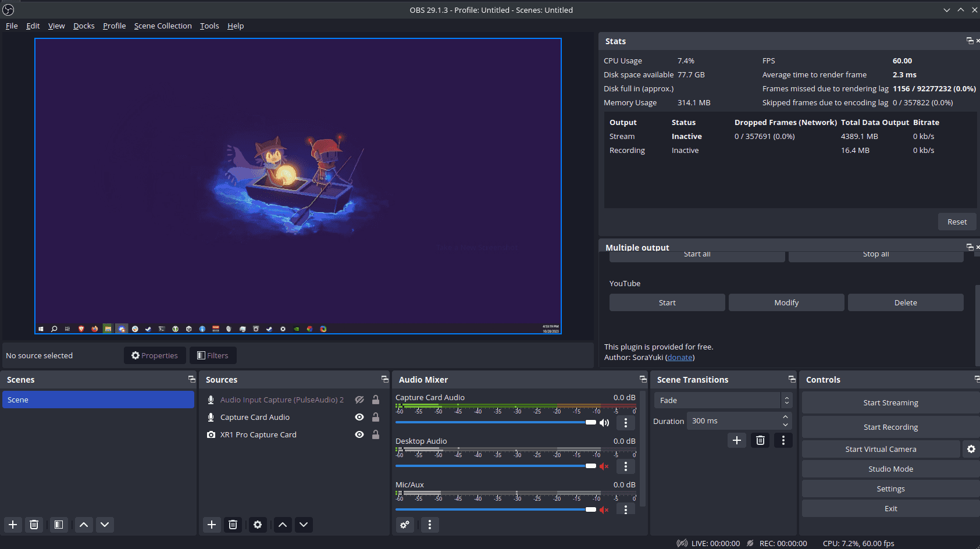Viewport: 980px width, 549px height.
Task: Open the Scene Collection menu
Action: pos(163,26)
